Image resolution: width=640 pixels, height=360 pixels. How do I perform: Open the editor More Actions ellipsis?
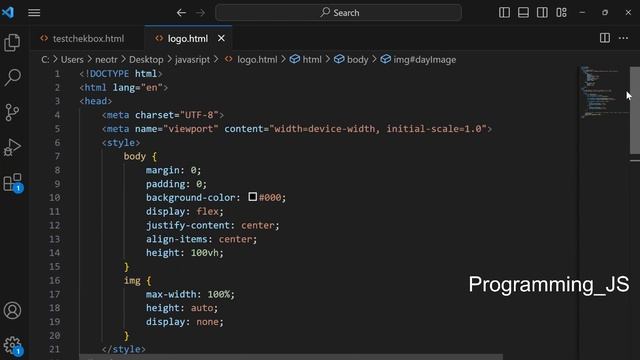pyautogui.click(x=623, y=38)
